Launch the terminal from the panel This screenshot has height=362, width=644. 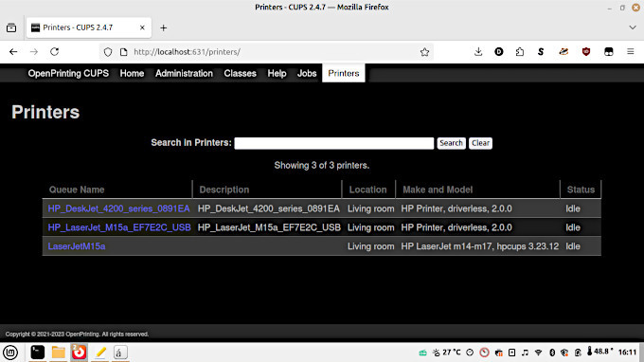37,353
